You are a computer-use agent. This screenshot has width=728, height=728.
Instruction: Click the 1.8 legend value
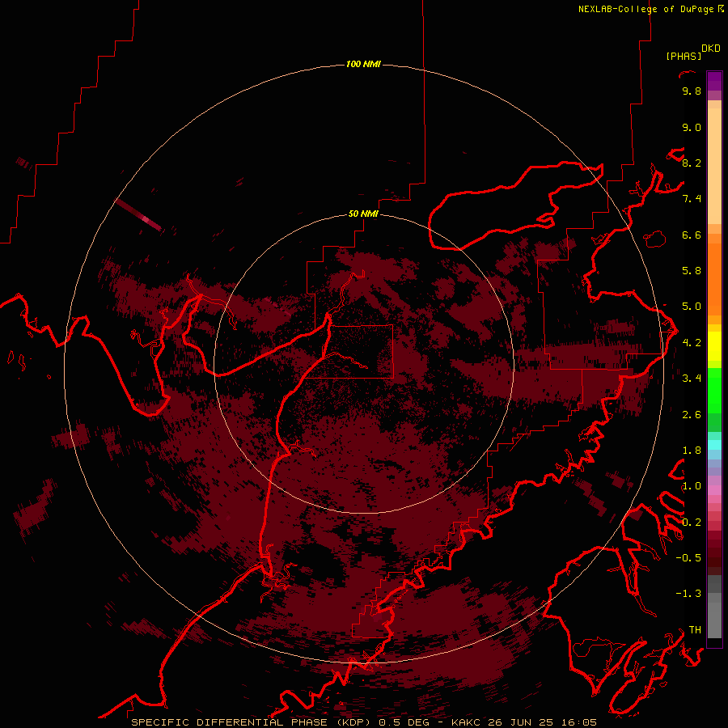coord(692,451)
